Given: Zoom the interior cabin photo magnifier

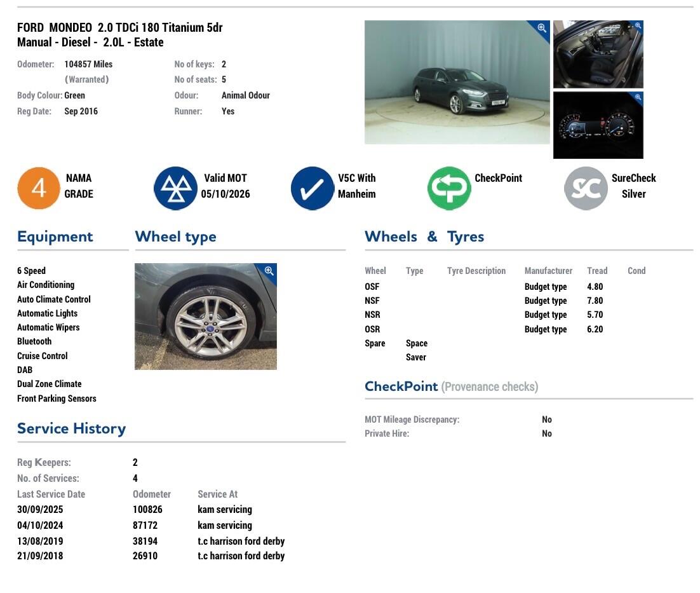Looking at the screenshot, I should (636, 27).
